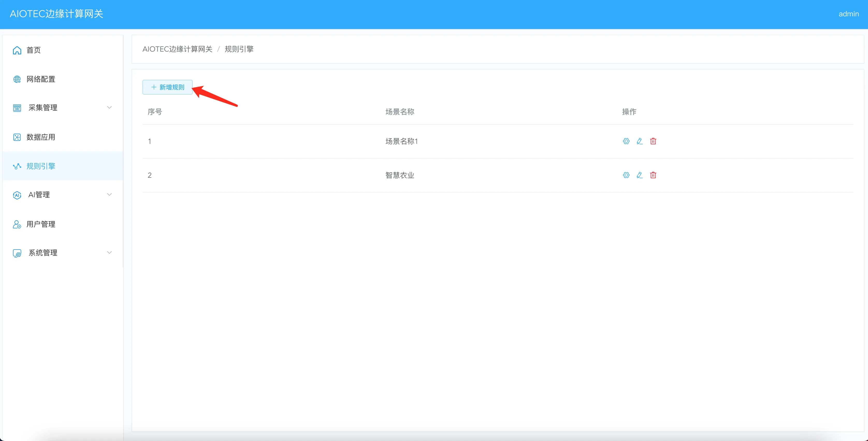Image resolution: width=868 pixels, height=441 pixels.
Task: Delete 场景名称1 rule with trash icon
Action: [653, 141]
